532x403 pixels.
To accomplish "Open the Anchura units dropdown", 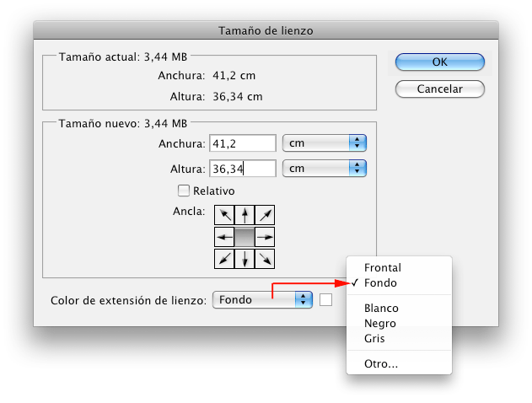I will [x=325, y=143].
